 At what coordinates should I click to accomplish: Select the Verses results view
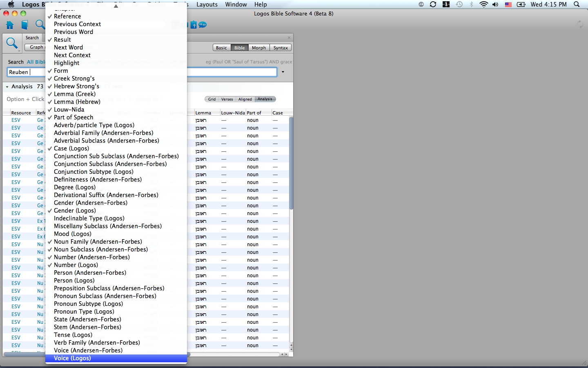[227, 99]
